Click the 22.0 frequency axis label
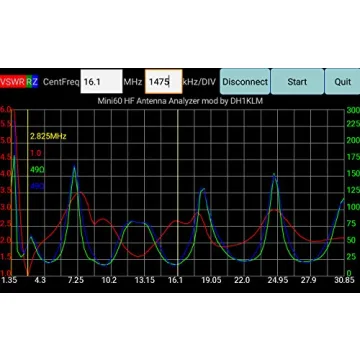This screenshot has height=360, width=360. [x=242, y=280]
